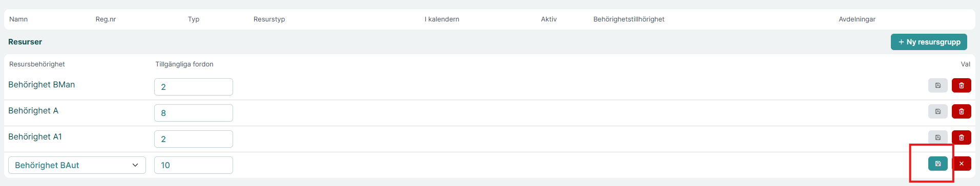Image resolution: width=980 pixels, height=186 pixels.
Task: Save the Behörighet BMan row
Action: [x=937, y=85]
